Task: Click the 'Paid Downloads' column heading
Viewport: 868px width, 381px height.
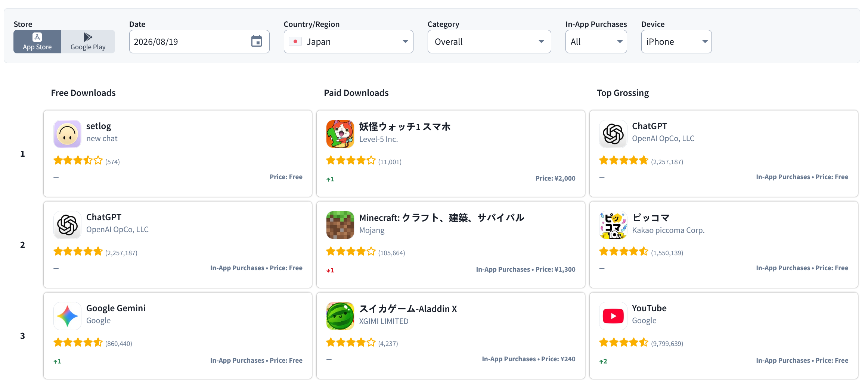Action: tap(356, 93)
